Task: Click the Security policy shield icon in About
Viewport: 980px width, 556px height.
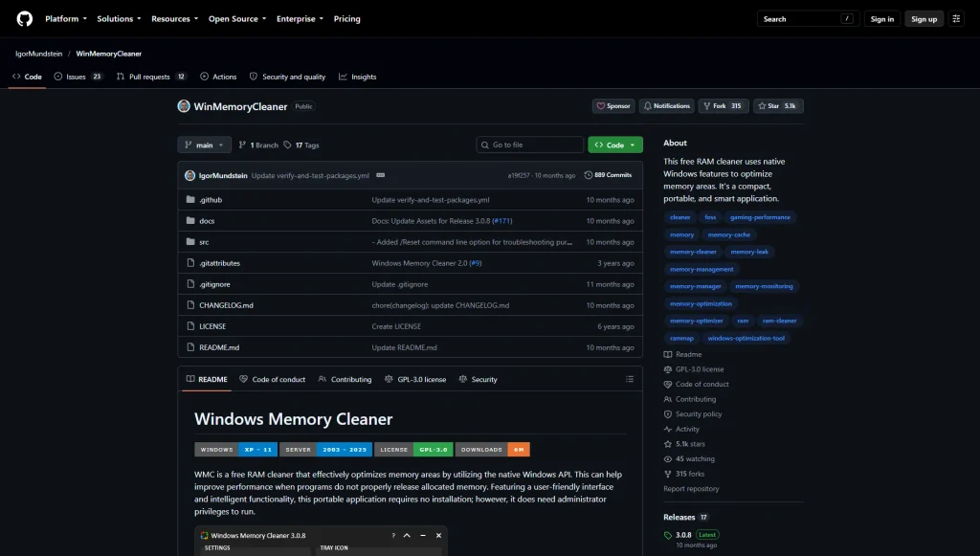Action: pyautogui.click(x=667, y=414)
